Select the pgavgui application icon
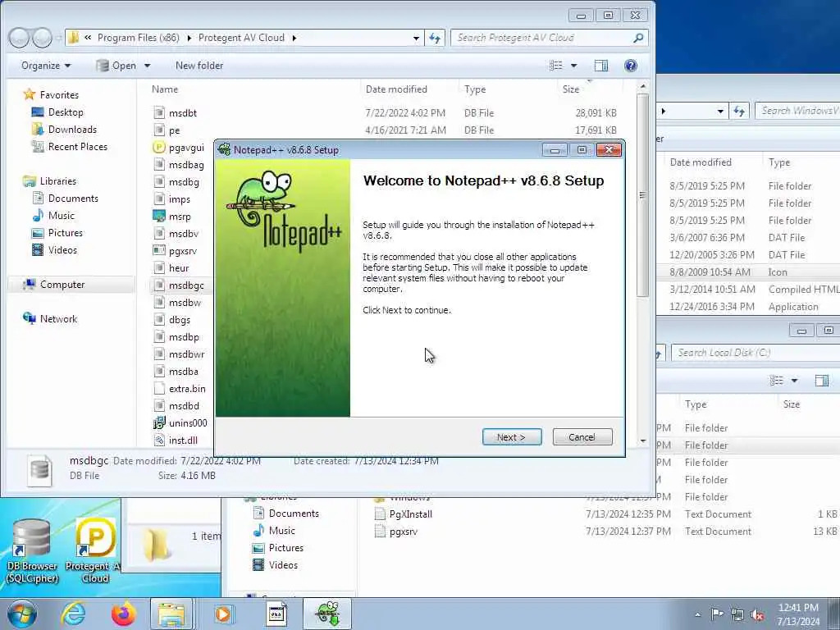This screenshot has width=840, height=630. (158, 148)
